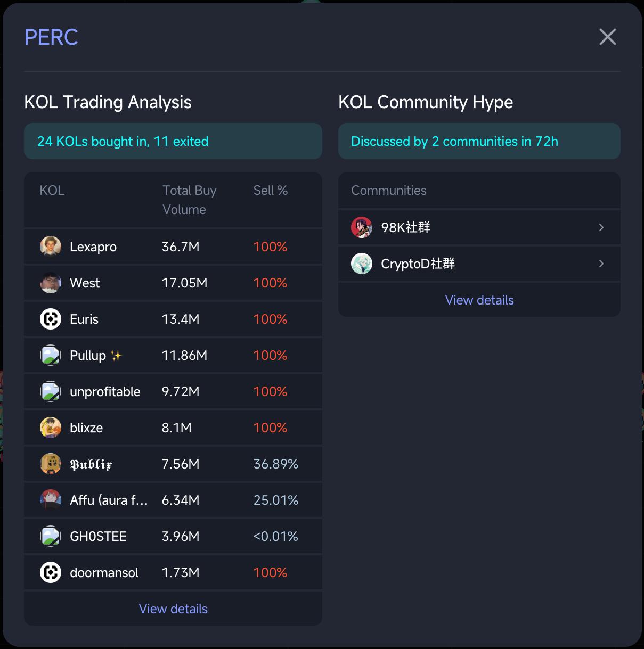Click the Publix gothic-text avatar
This screenshot has height=649, width=644.
pyautogui.click(x=51, y=464)
